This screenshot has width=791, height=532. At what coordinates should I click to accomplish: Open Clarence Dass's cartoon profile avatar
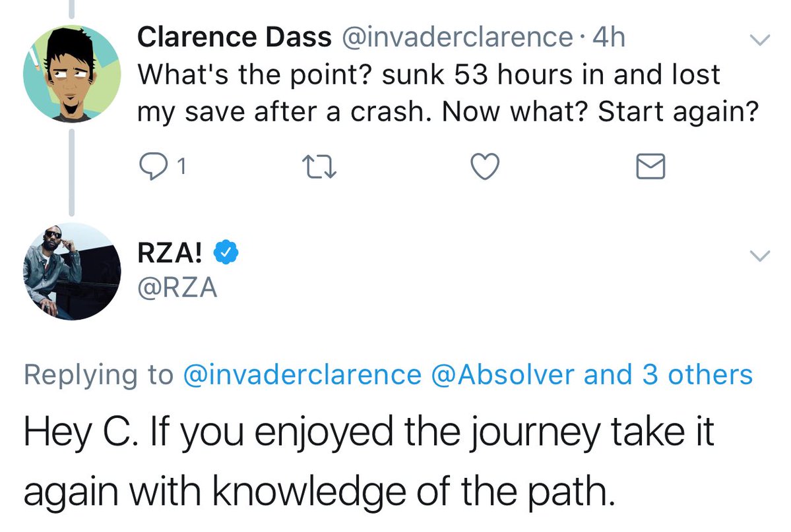72,73
